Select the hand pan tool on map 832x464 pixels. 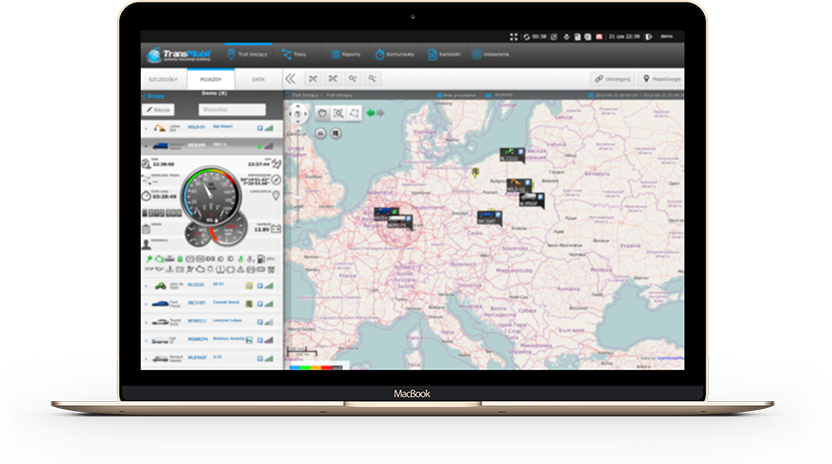pos(322,113)
